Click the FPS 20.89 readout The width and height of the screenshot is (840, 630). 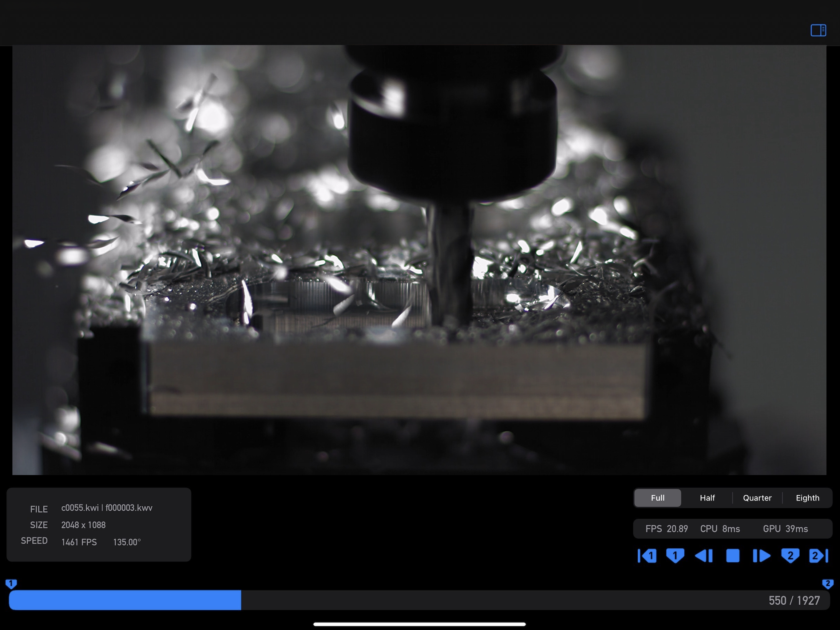(667, 529)
